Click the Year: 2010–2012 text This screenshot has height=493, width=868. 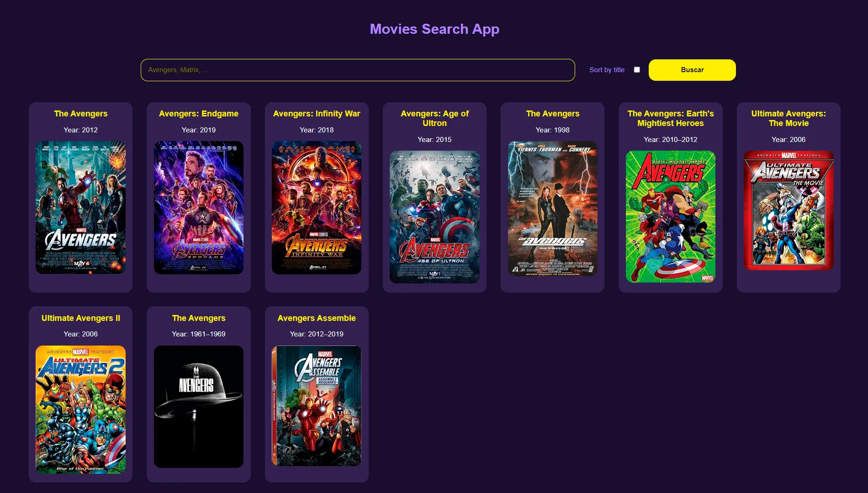coord(671,140)
